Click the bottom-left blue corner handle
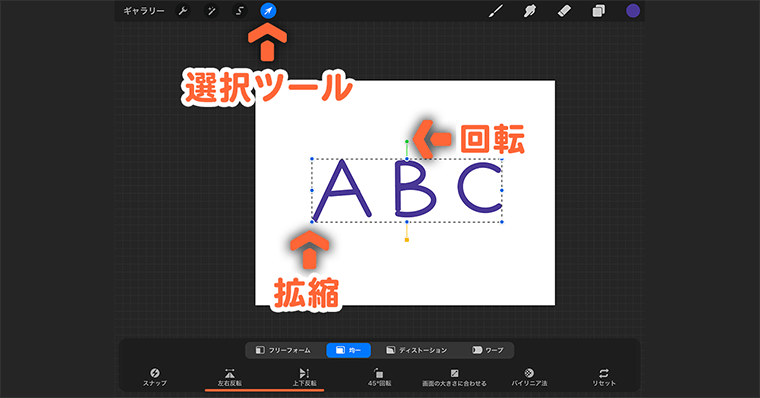Image resolution: width=760 pixels, height=398 pixels. pos(312,222)
